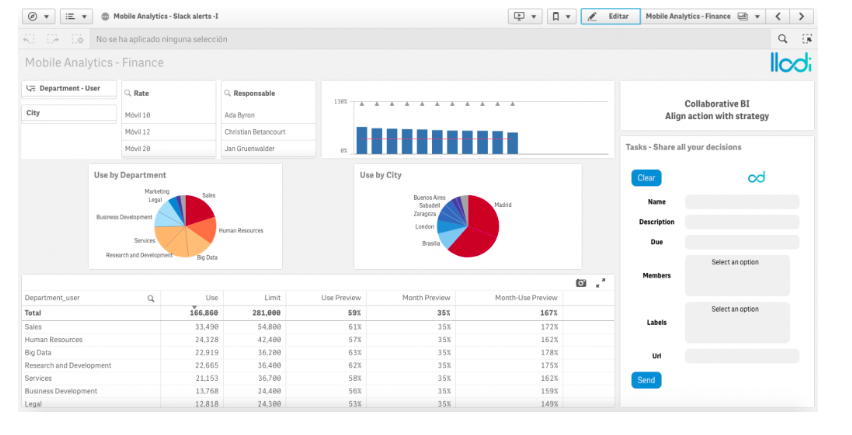Search in the Rate list box
Viewport: 852px width, 435px height.
coord(128,93)
